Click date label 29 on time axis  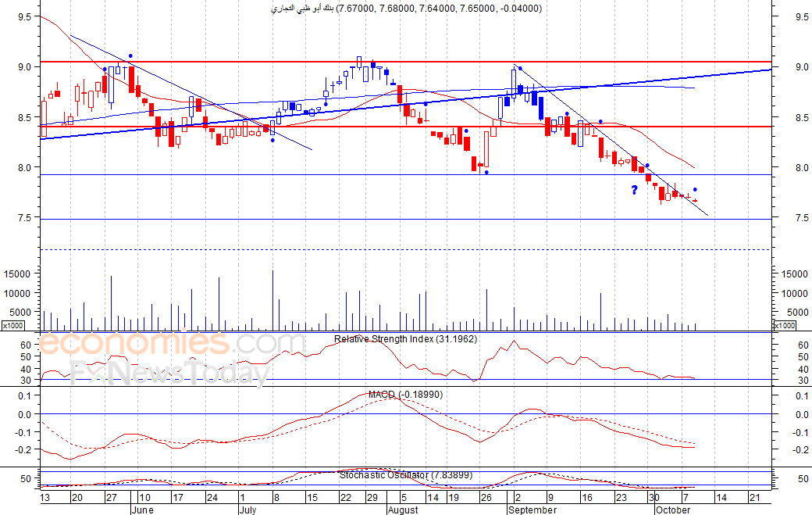(x=372, y=498)
